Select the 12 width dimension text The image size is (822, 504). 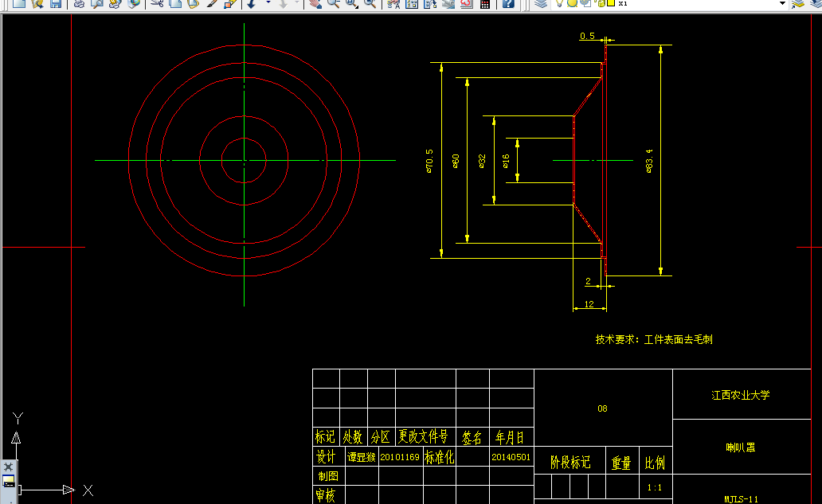point(589,304)
